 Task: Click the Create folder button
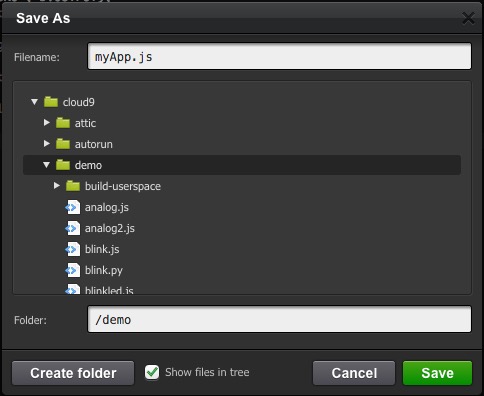pyautogui.click(x=73, y=373)
